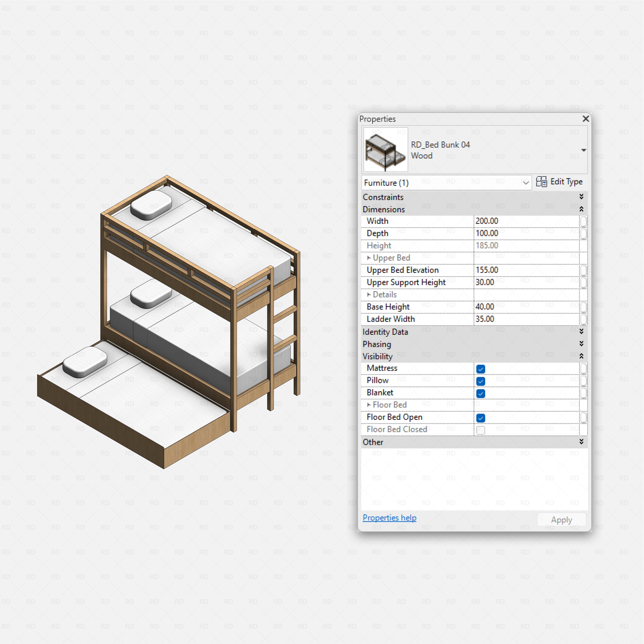Disable the Pillow visibility checkbox
The image size is (644, 644).
481,381
